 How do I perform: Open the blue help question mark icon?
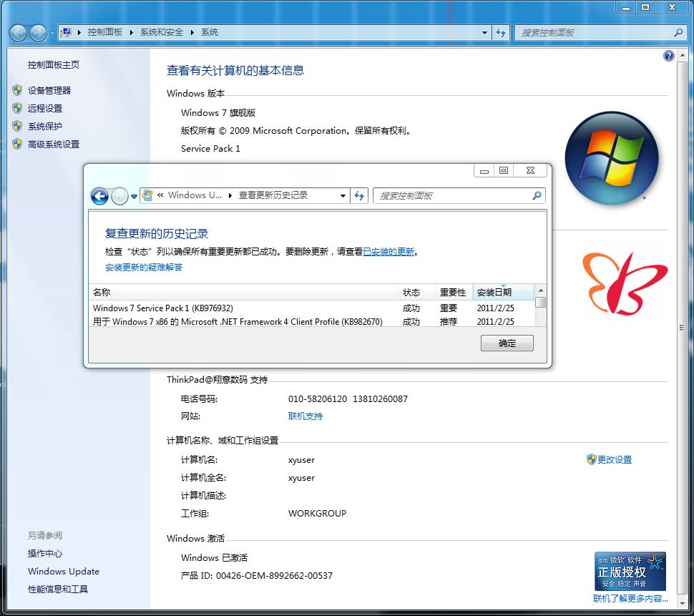coord(669,56)
